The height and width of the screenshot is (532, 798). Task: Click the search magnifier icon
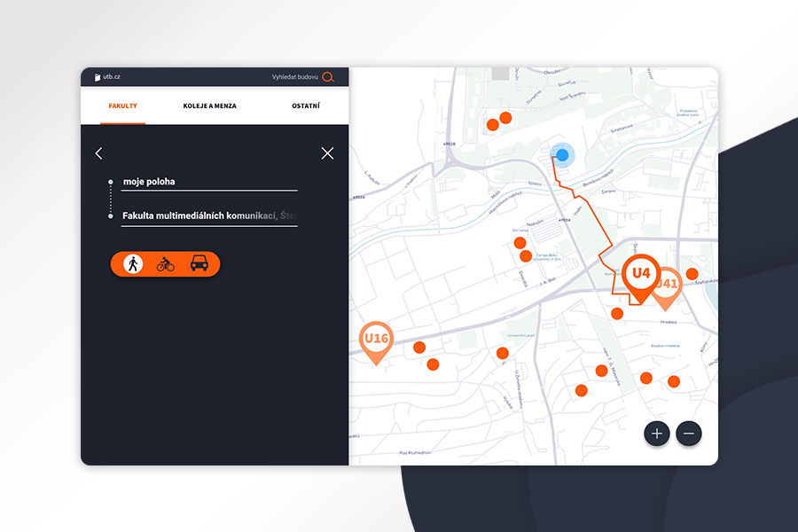[328, 77]
